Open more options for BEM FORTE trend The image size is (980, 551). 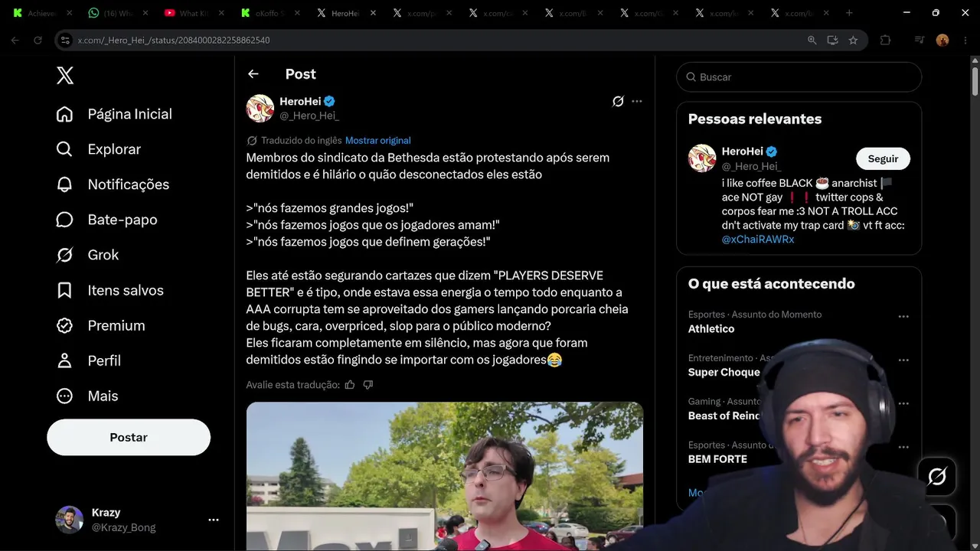pyautogui.click(x=903, y=447)
